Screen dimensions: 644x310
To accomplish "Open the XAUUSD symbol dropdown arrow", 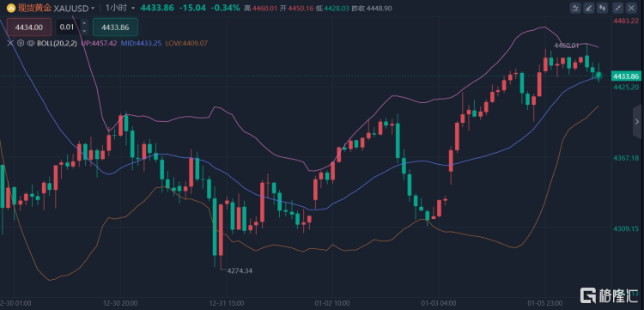I will click(x=93, y=9).
